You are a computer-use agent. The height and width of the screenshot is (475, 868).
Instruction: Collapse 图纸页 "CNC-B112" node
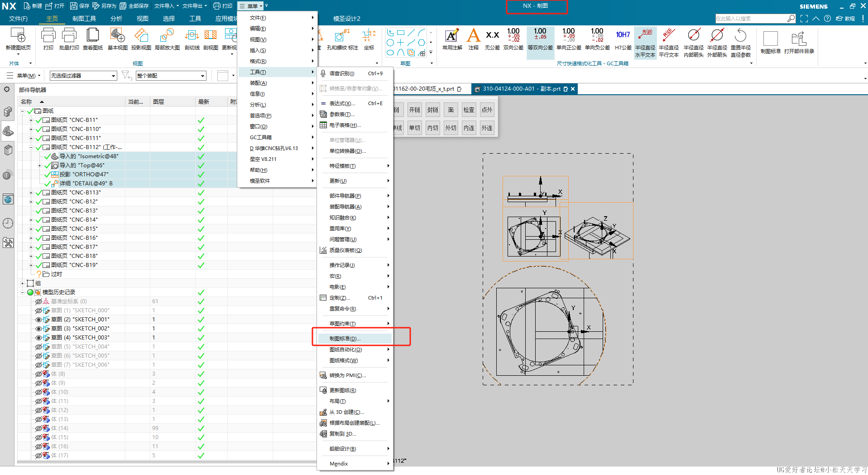click(x=31, y=147)
